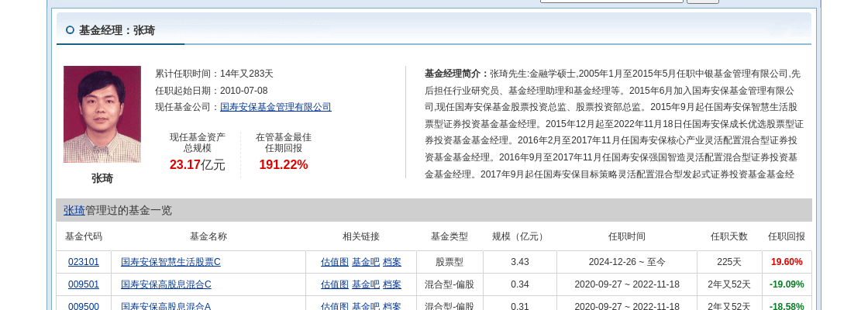Open 国泰安保高股息混合A fund page

pos(166,306)
